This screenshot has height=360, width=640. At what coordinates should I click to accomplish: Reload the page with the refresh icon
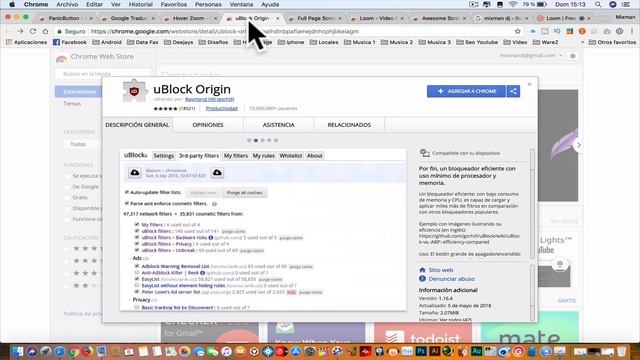pos(33,31)
